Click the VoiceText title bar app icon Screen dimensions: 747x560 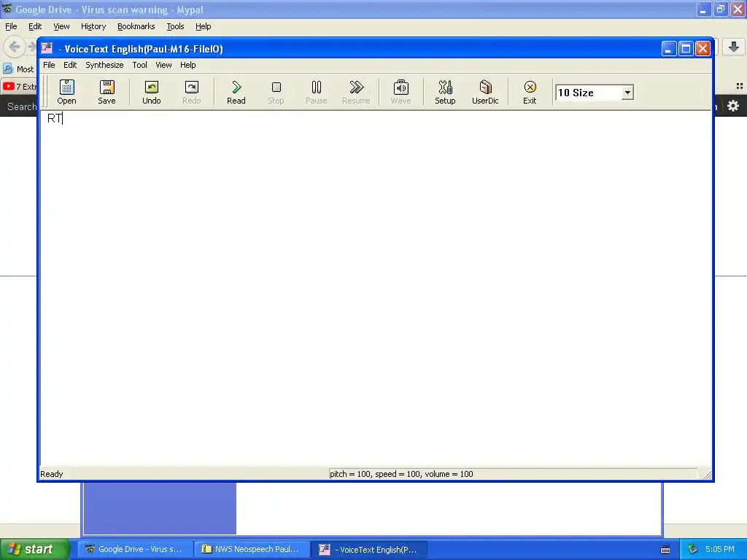[47, 48]
